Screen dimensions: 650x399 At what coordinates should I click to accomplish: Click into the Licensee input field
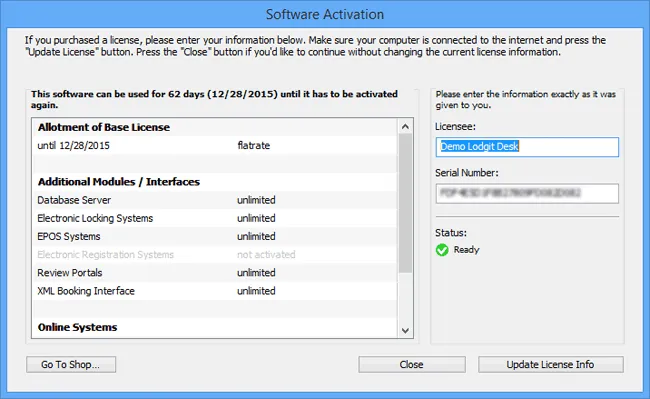pos(527,147)
